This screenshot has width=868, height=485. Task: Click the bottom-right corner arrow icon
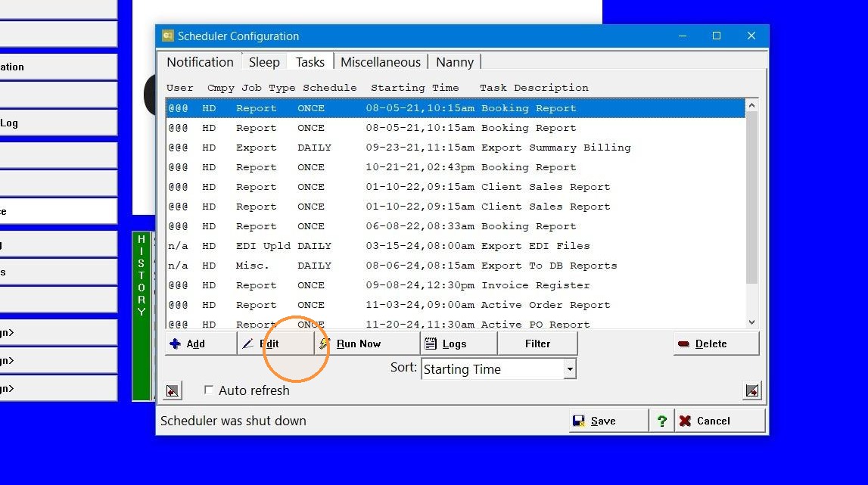tap(751, 390)
